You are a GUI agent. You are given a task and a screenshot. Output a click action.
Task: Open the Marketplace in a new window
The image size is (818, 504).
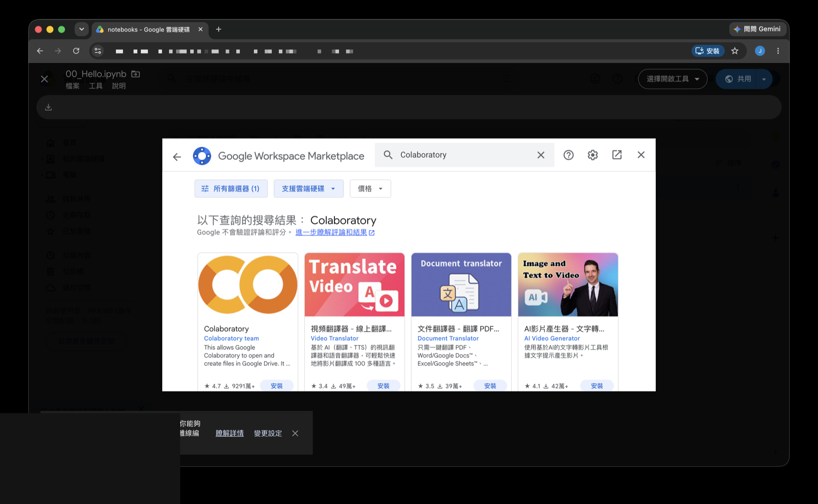coord(617,155)
